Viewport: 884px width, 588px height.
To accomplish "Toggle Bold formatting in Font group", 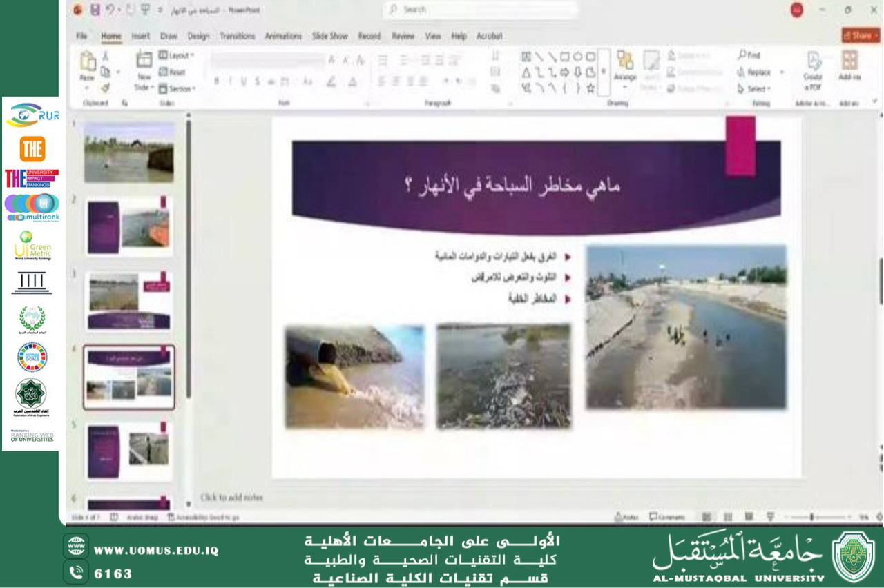I will (x=216, y=81).
